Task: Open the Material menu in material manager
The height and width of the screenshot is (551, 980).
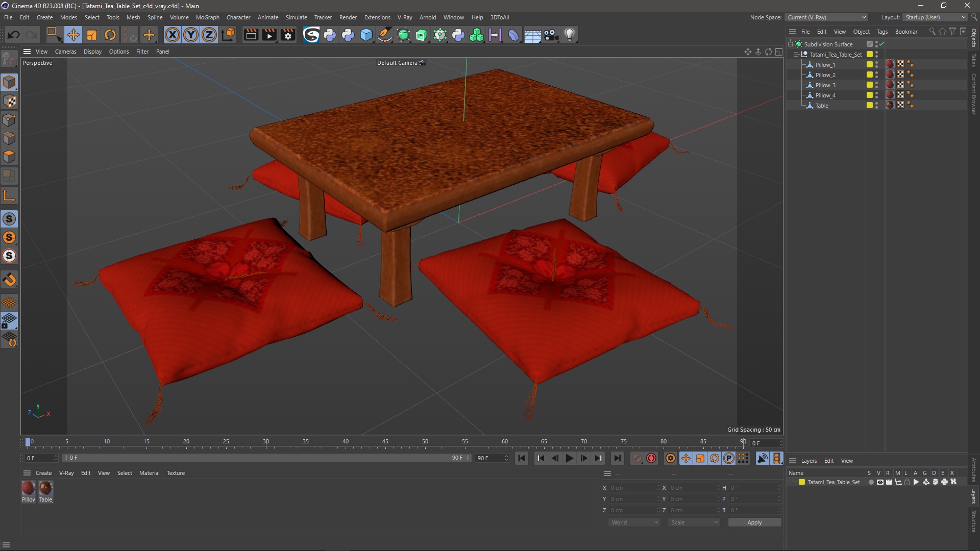Action: click(149, 473)
